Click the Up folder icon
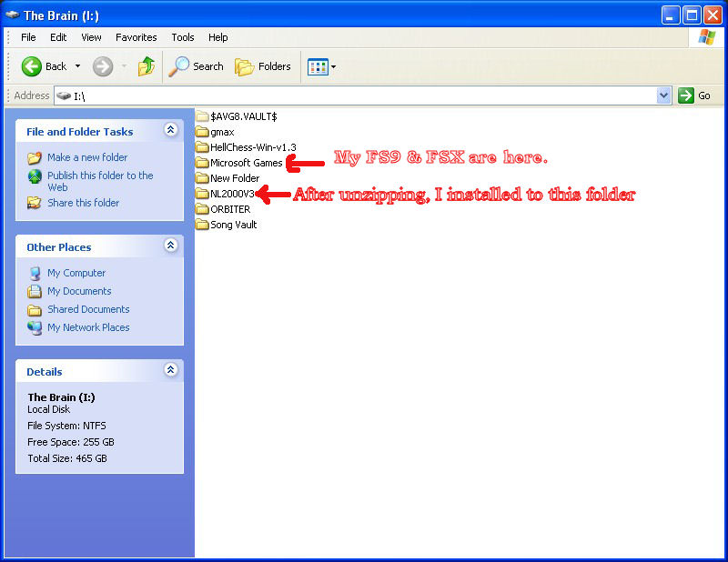This screenshot has height=562, width=728. click(x=146, y=66)
